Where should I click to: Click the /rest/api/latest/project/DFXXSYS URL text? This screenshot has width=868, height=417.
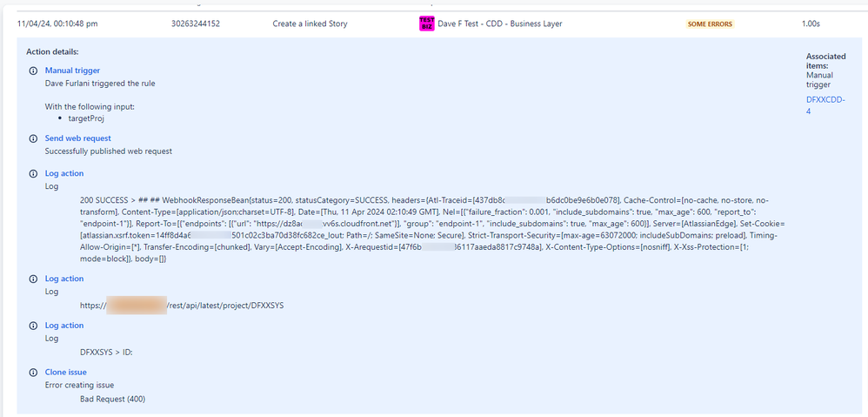click(225, 306)
